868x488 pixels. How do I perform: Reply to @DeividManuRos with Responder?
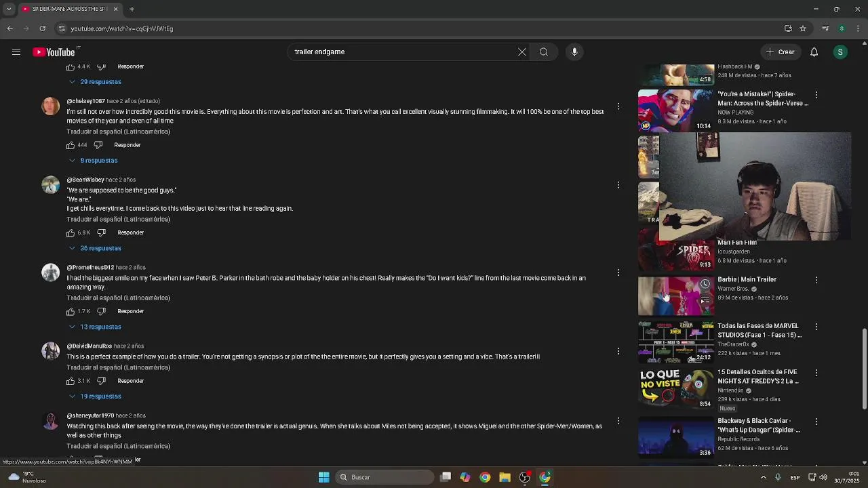tap(131, 381)
